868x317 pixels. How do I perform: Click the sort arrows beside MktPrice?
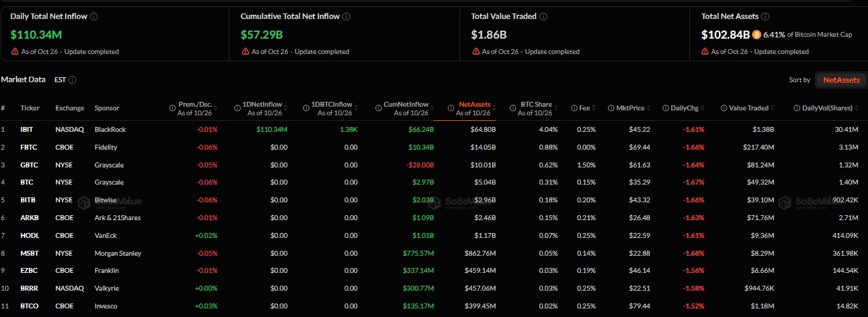tap(648, 108)
